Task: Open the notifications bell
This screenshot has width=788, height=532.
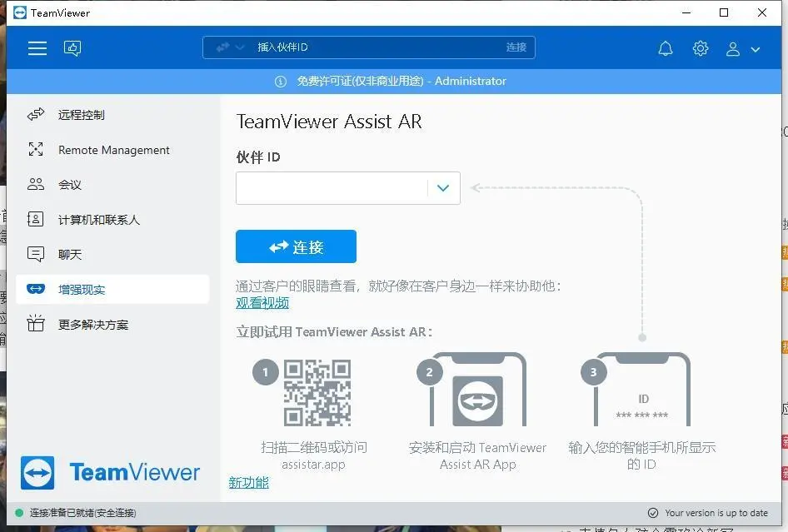Action: point(666,48)
